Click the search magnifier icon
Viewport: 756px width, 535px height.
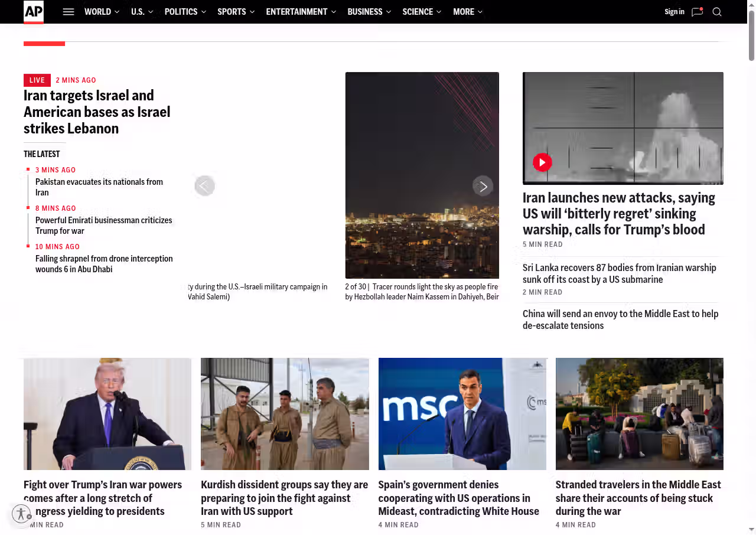(x=717, y=12)
